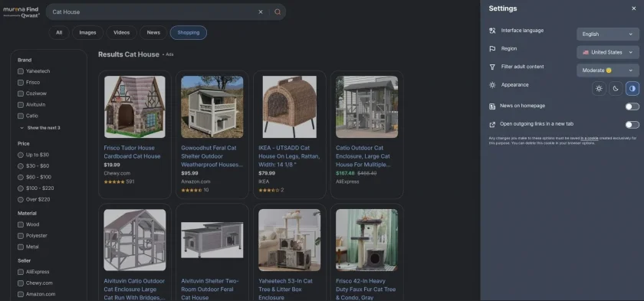Viewport: 644px width, 301px height.
Task: Click the Frisco Tudor House thumbnail
Action: coord(135,106)
